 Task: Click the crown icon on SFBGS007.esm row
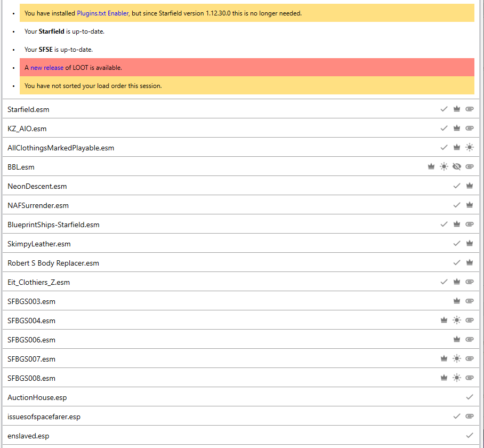click(443, 359)
